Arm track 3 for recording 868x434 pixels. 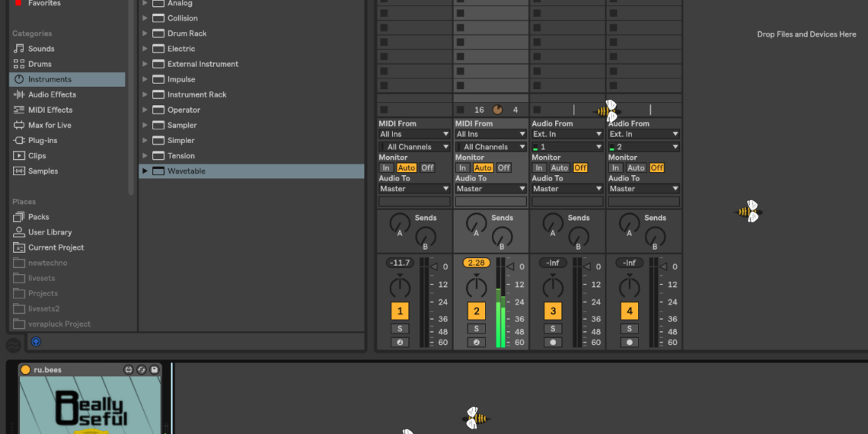[553, 343]
